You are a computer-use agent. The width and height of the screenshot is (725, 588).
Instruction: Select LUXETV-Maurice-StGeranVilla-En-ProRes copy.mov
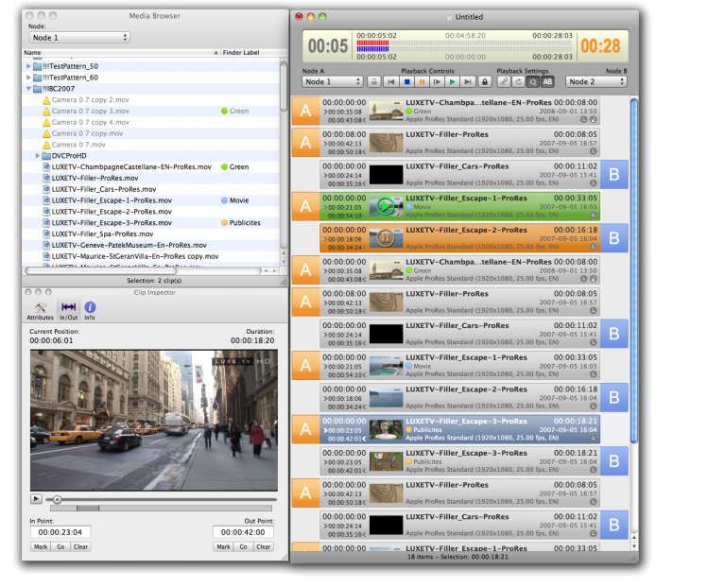click(x=135, y=256)
